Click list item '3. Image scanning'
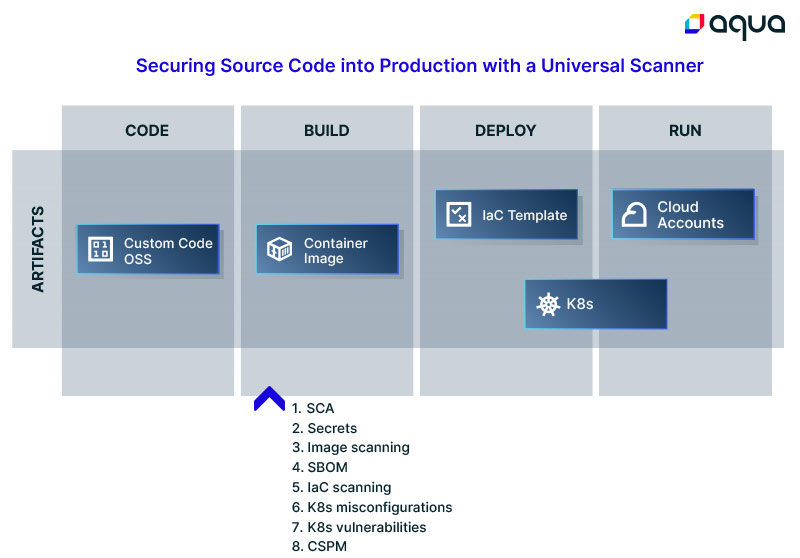Image resolution: width=800 pixels, height=558 pixels. [351, 448]
